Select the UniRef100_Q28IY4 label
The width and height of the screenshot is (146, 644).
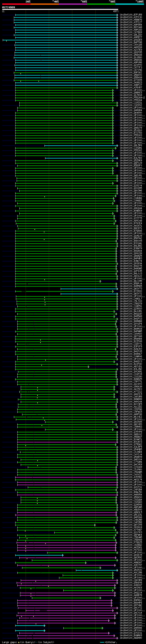[131, 186]
